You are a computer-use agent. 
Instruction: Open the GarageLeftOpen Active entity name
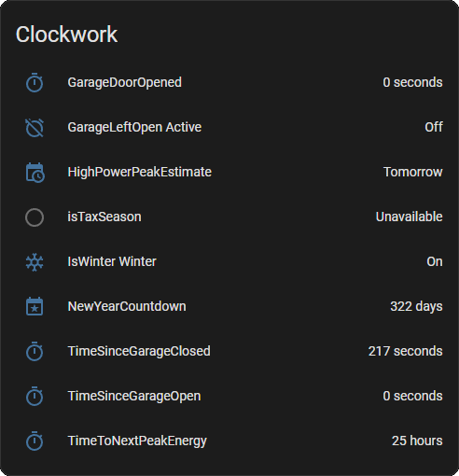(x=134, y=127)
